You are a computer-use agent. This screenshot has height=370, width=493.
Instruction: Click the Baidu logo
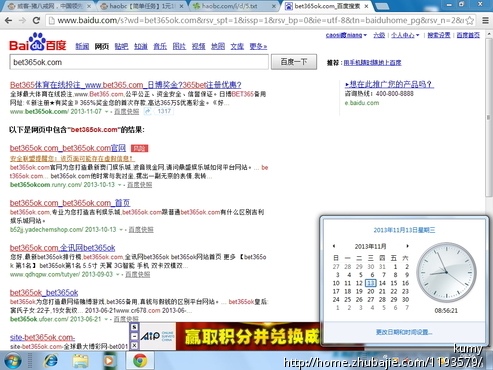point(38,43)
